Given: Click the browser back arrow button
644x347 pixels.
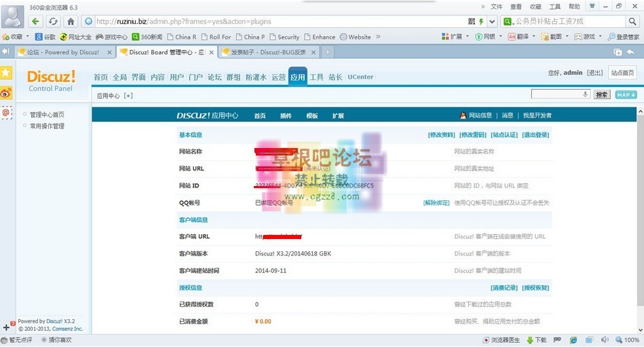Looking at the screenshot, I should tap(36, 22).
